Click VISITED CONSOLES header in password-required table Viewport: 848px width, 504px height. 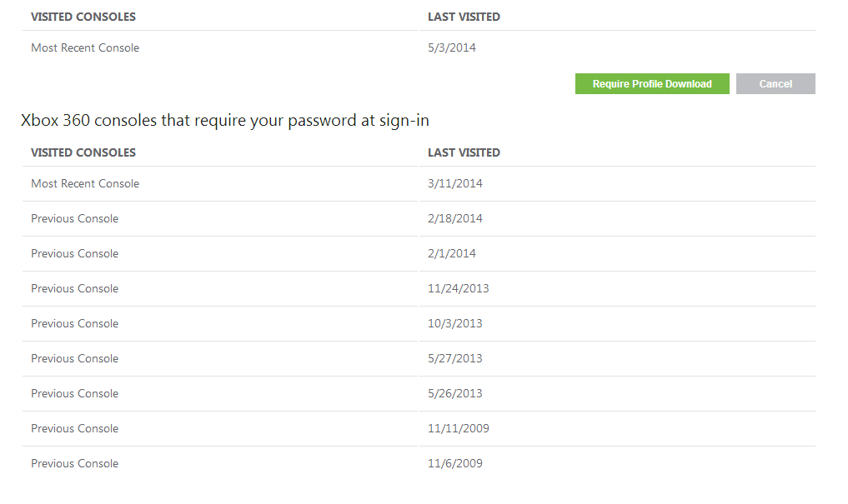83,152
